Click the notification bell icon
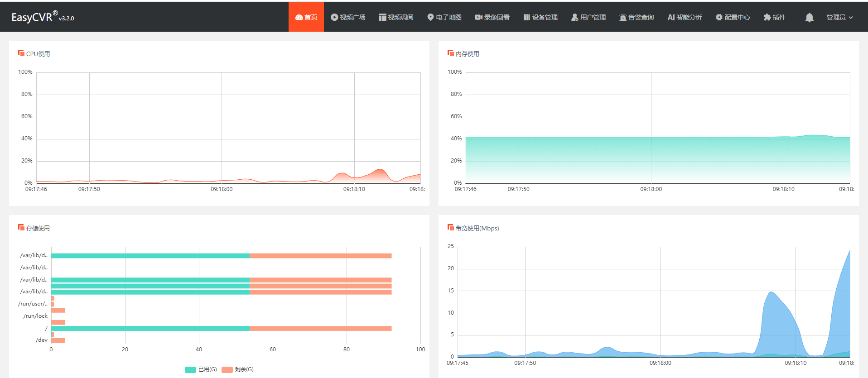 [x=809, y=17]
